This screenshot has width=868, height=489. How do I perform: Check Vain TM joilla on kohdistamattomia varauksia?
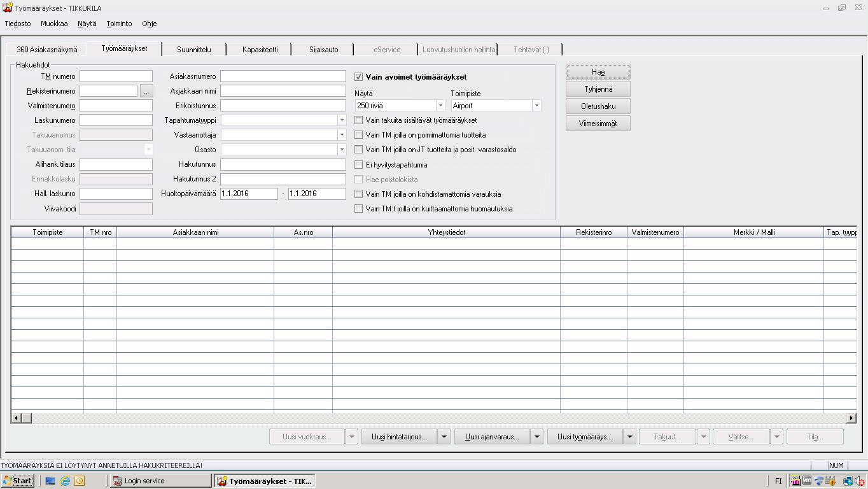[359, 194]
